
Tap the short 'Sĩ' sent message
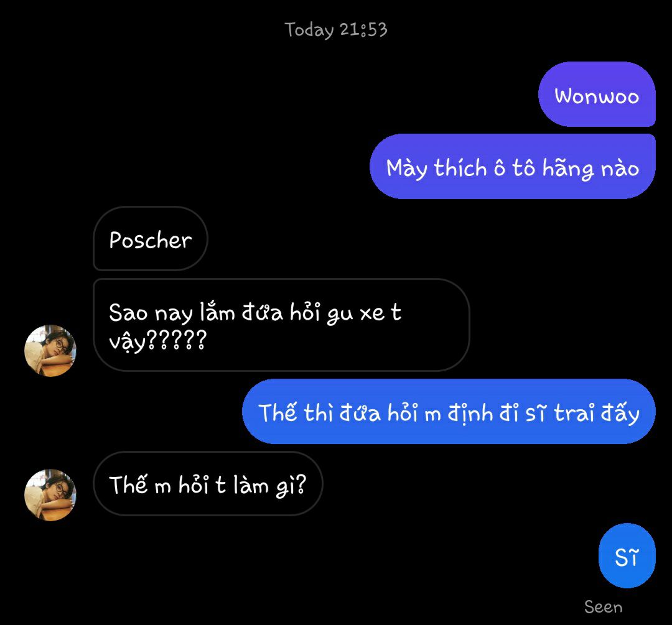click(627, 555)
